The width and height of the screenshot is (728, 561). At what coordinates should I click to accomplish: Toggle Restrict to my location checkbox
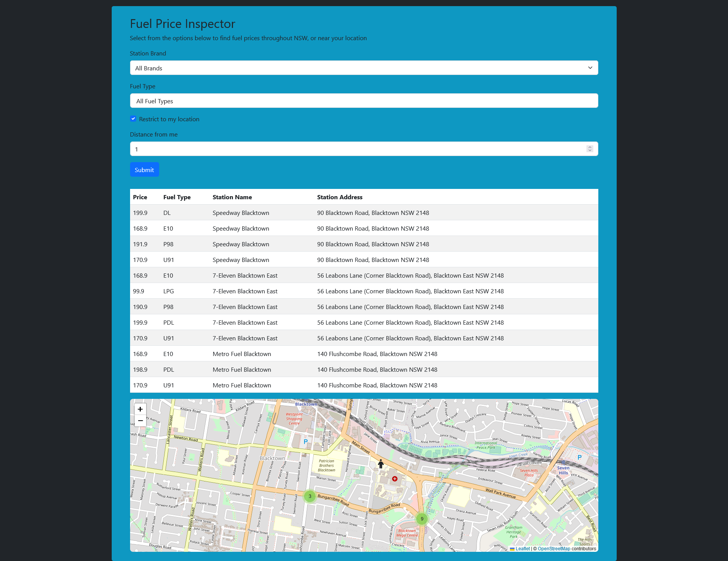[133, 119]
